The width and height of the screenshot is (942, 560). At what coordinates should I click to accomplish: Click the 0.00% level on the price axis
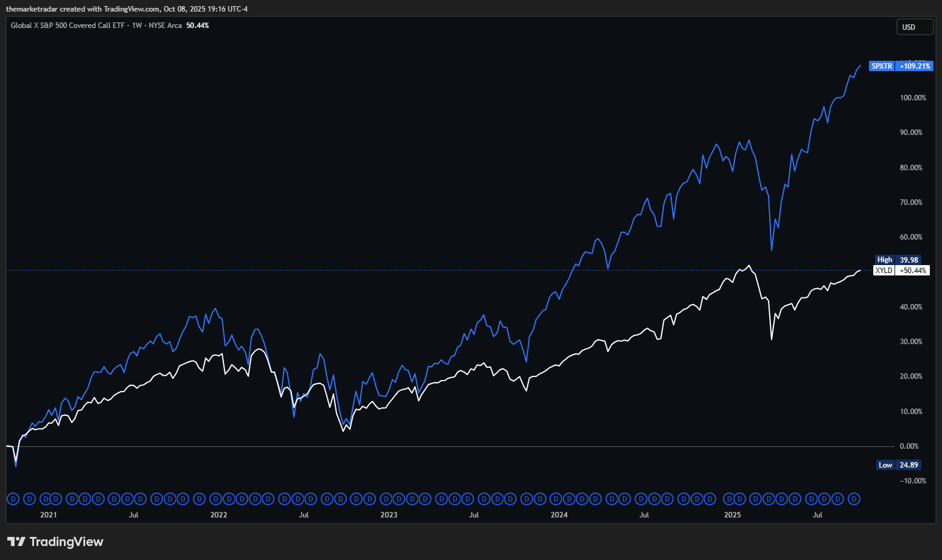[x=909, y=446]
